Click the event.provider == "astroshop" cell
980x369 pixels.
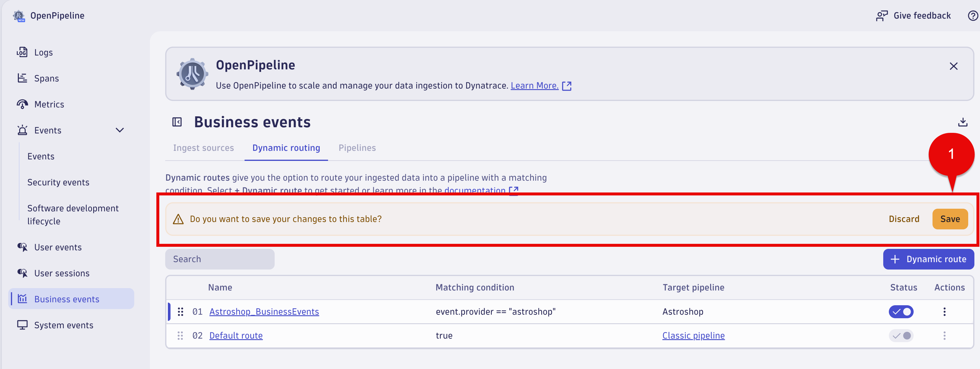click(495, 311)
